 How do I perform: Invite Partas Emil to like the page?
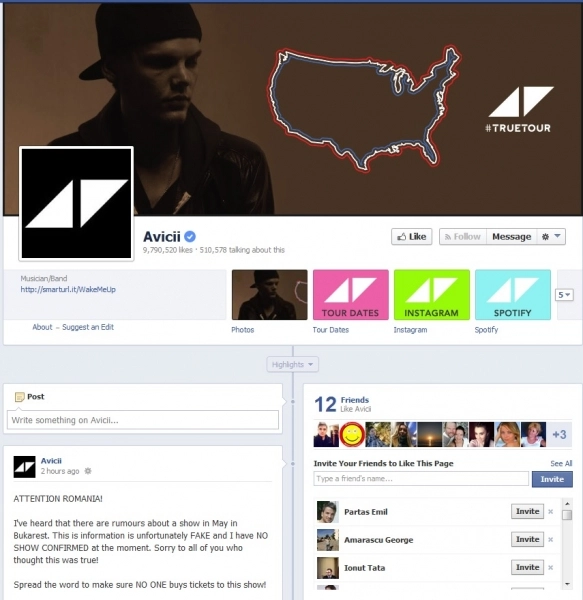(527, 511)
